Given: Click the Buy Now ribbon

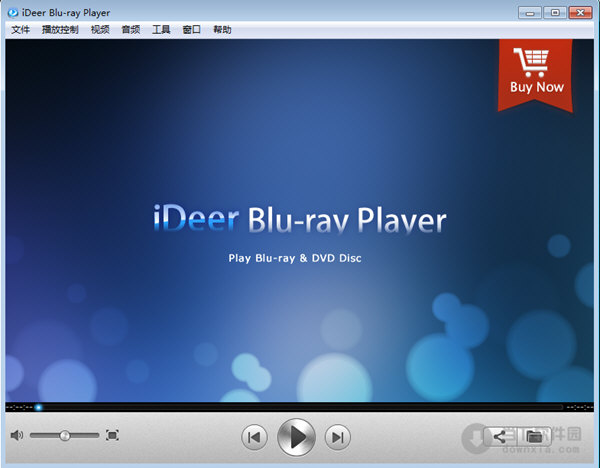Looking at the screenshot, I should click(535, 75).
